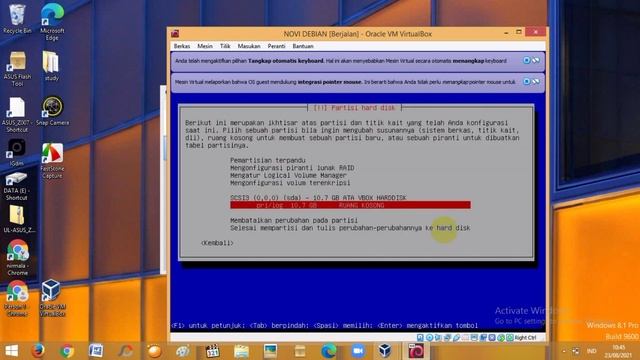This screenshot has height=360, width=640.
Task: Click the <Kembali> button
Action: pos(217,243)
